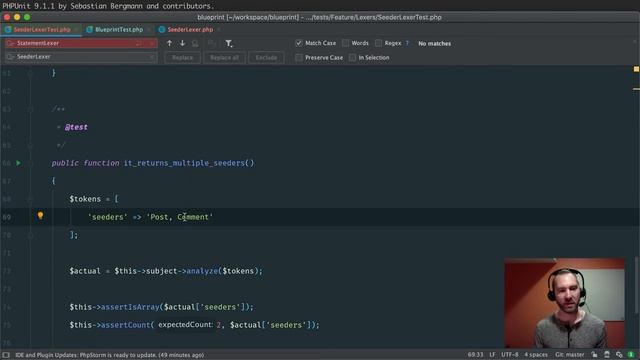Close the SeederLexerTest.php tab
This screenshot has height=360, width=640.
pyautogui.click(x=76, y=30)
